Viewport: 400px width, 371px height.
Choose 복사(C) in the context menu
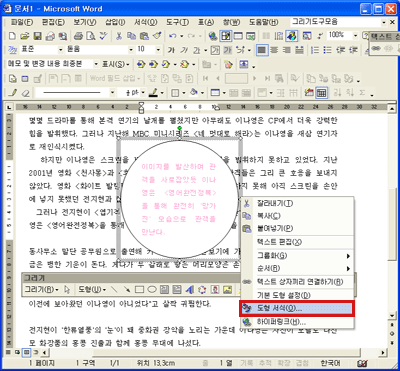(297, 216)
